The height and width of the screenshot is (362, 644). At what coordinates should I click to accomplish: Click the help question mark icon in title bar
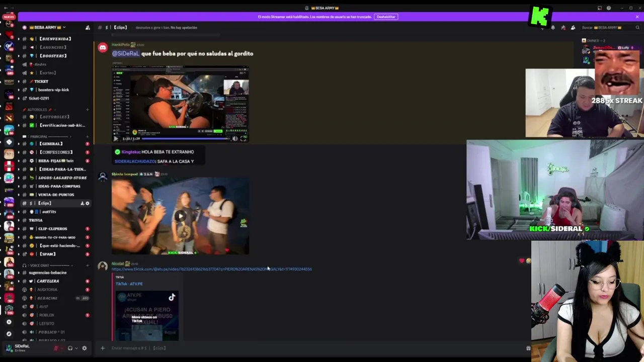[608, 8]
